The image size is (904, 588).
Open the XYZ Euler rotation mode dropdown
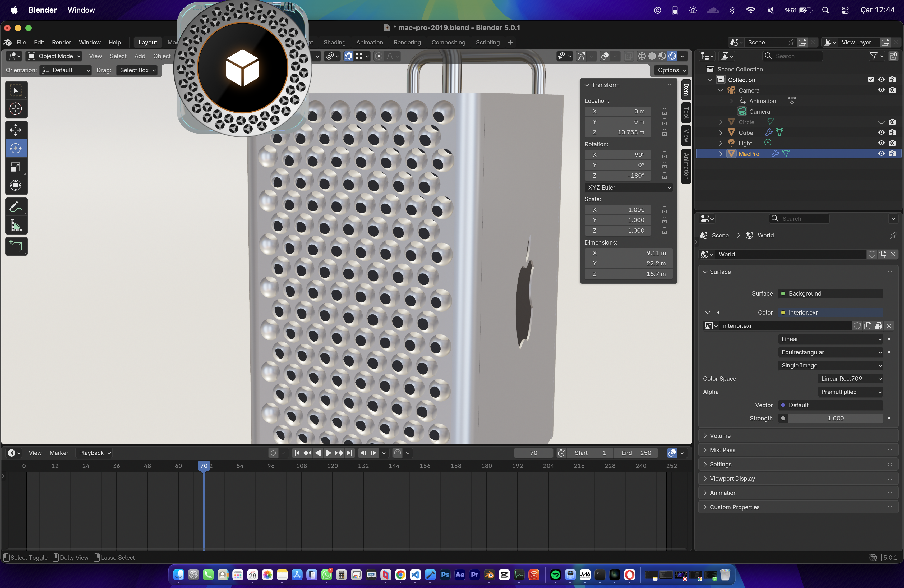[x=629, y=187]
